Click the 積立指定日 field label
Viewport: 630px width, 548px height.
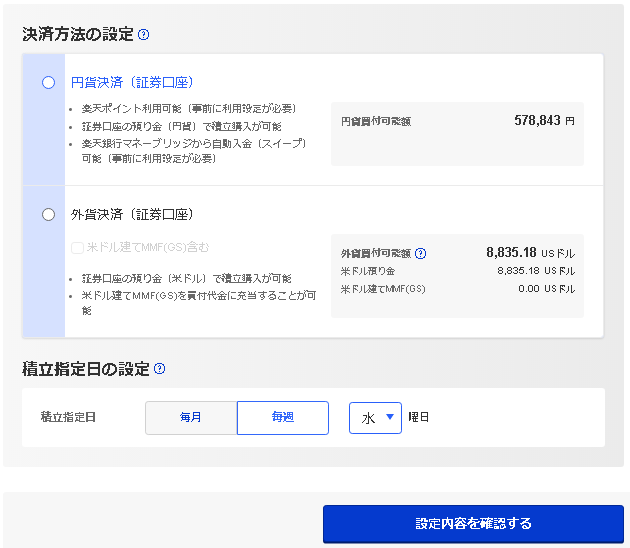(69, 417)
